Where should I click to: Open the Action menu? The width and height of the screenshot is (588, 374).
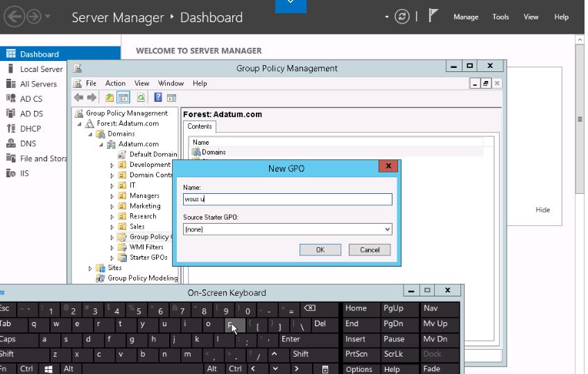[x=115, y=83]
